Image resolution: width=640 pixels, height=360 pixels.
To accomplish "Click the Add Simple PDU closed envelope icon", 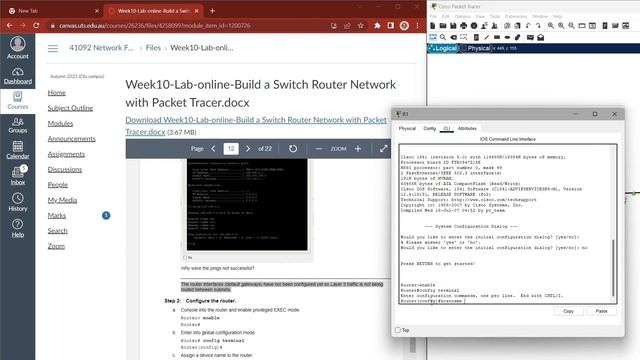I will click(x=530, y=37).
